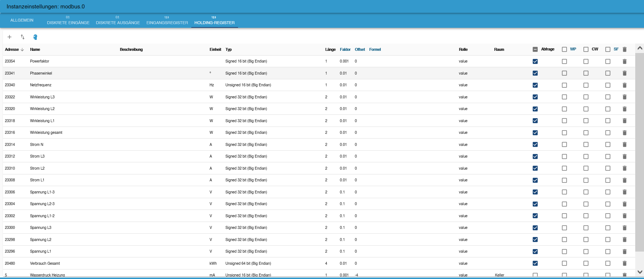Remove Spannung L3 with its trash icon
The image size is (644, 279).
pos(624,228)
